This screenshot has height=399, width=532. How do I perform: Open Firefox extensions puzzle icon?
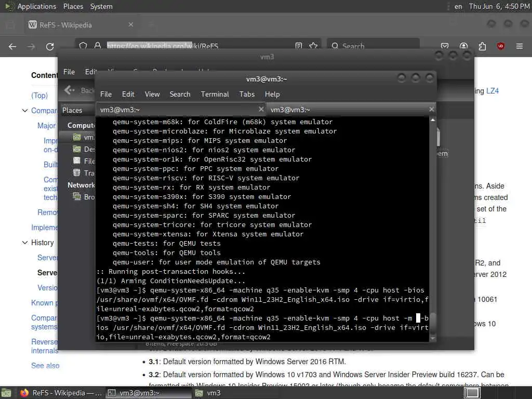pyautogui.click(x=482, y=46)
